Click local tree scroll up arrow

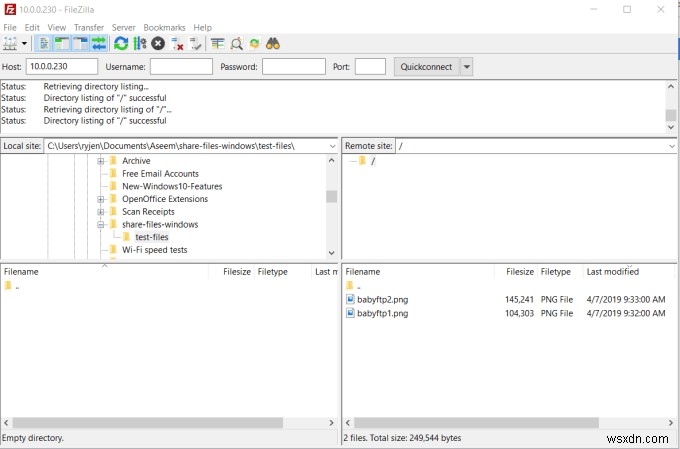coord(332,160)
